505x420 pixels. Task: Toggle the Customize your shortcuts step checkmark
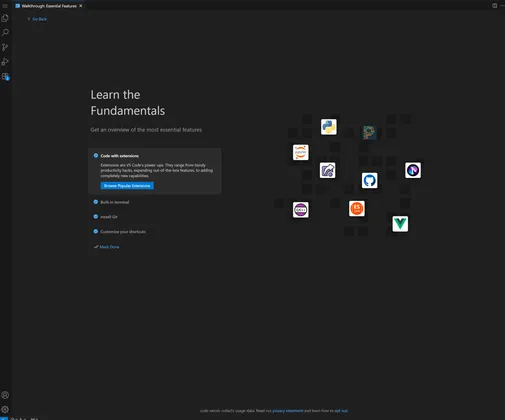96,231
